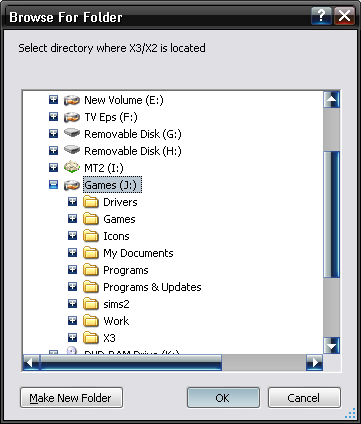Click the Removable Disk (G:) drive icon
The image size is (361, 424).
pyautogui.click(x=72, y=133)
